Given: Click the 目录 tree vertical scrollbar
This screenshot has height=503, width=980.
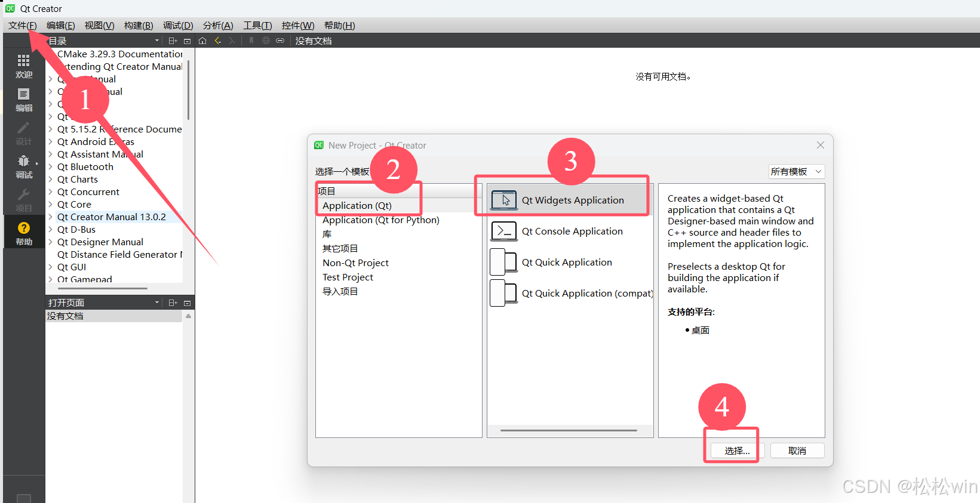Looking at the screenshot, I should tap(189, 90).
